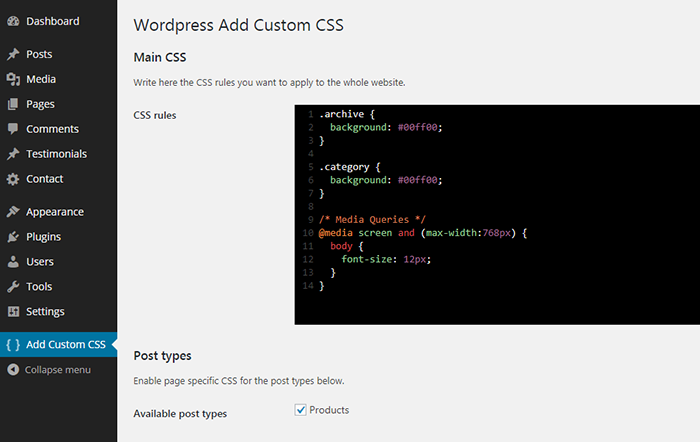Click the #00ff00 value on line 6
The height and width of the screenshot is (442, 700).
coord(417,180)
